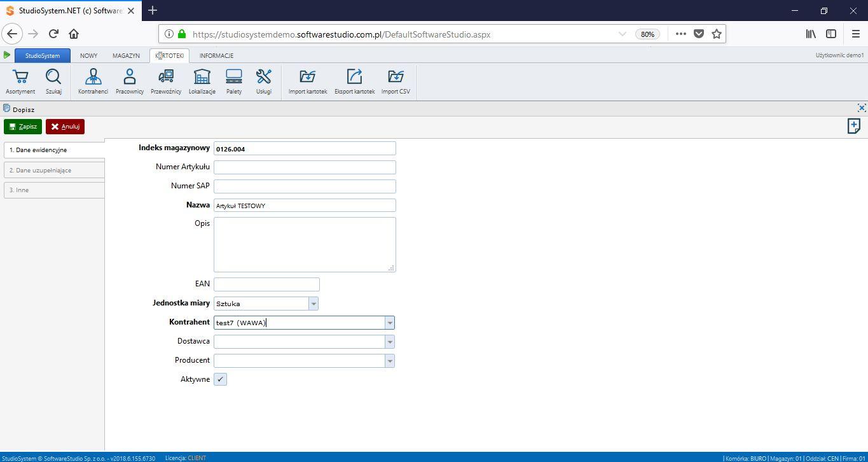Toggle the browser sidebar icon
This screenshot has height=462, width=868.
(x=831, y=34)
